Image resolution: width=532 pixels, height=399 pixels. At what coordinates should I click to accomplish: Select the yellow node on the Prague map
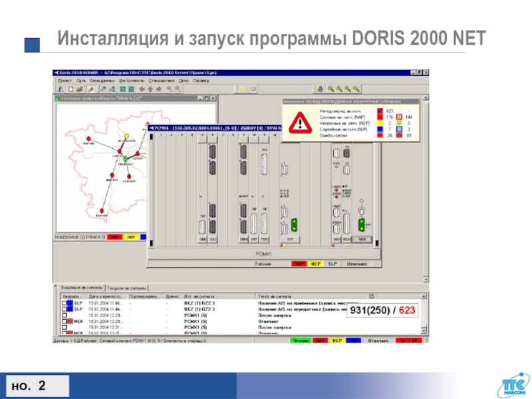coord(126,136)
